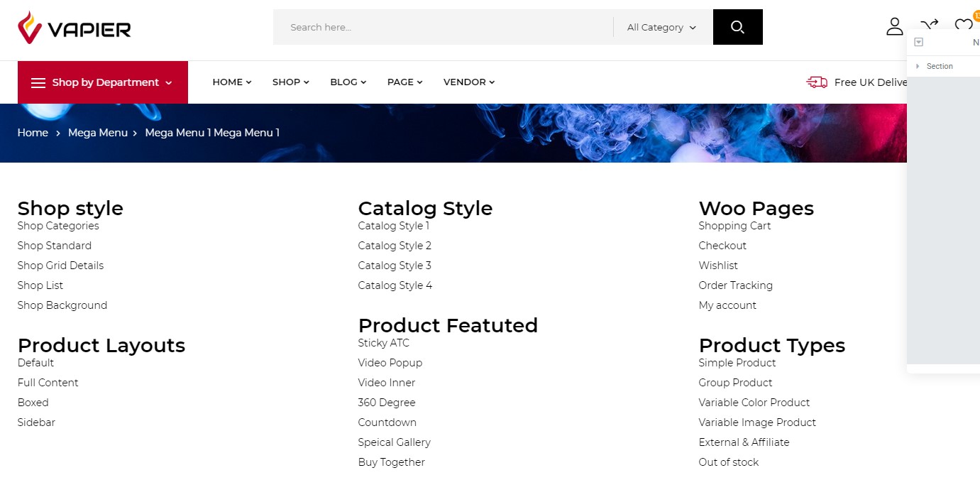
Task: Open the wishlist heart icon
Action: [963, 26]
